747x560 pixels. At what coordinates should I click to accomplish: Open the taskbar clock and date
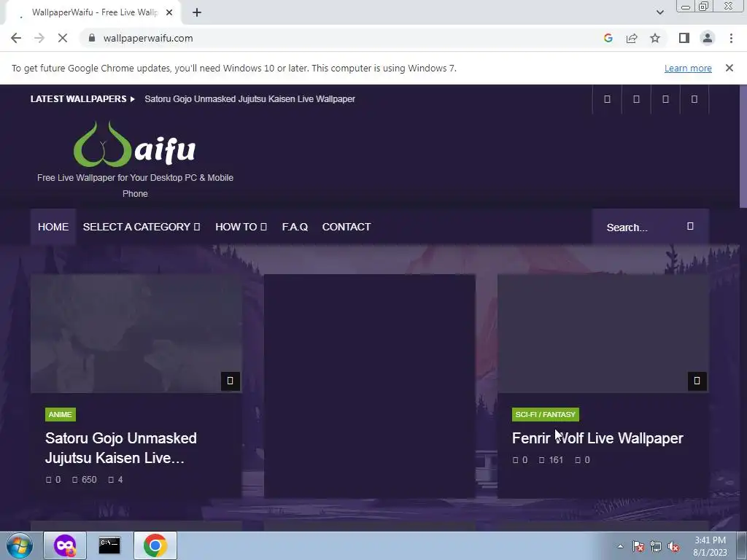[x=710, y=546]
